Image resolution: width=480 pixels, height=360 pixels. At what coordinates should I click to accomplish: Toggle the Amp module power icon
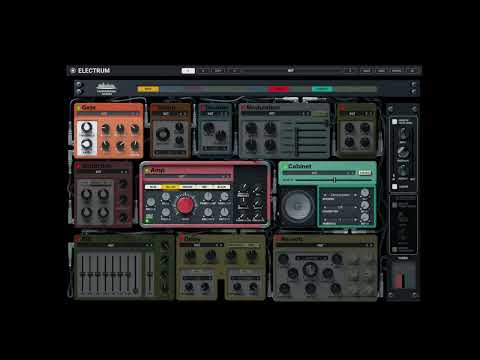pos(147,170)
